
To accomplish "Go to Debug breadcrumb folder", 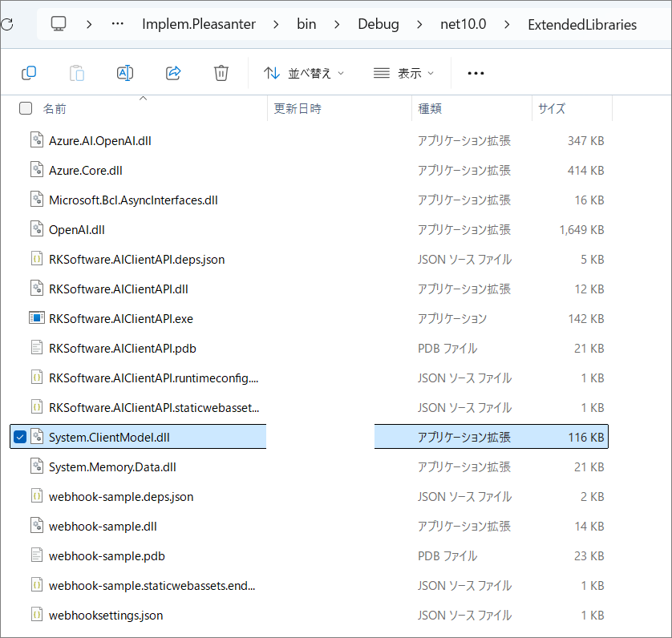I will [379, 24].
